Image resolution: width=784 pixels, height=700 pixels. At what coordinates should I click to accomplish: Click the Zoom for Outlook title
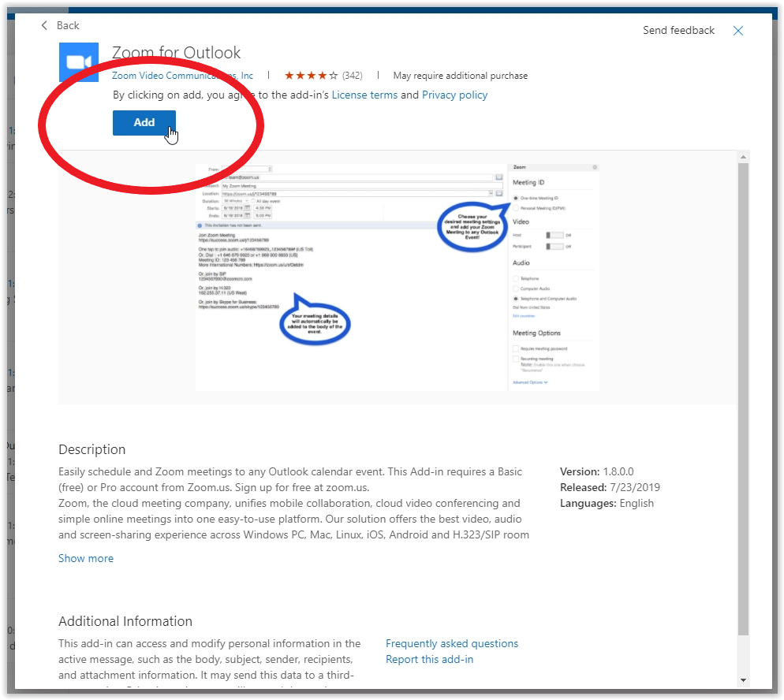click(x=176, y=53)
